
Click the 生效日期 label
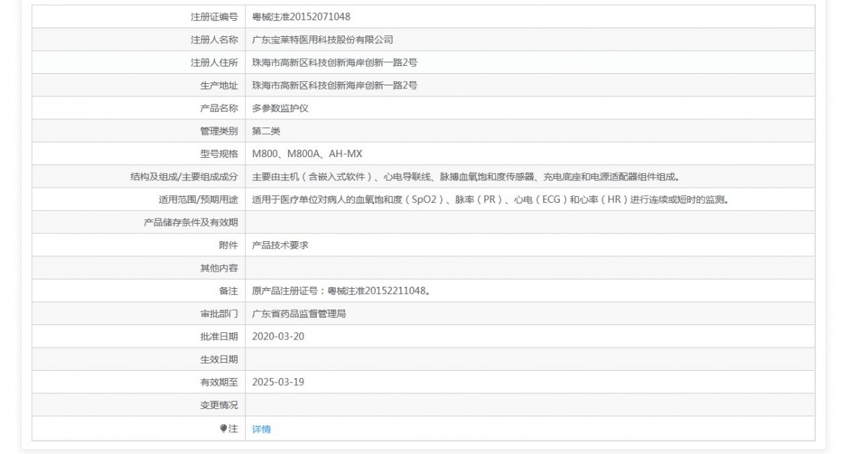point(218,360)
